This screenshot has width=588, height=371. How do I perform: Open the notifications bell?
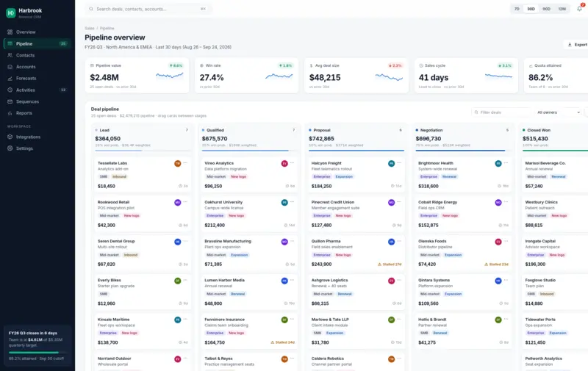tap(579, 9)
